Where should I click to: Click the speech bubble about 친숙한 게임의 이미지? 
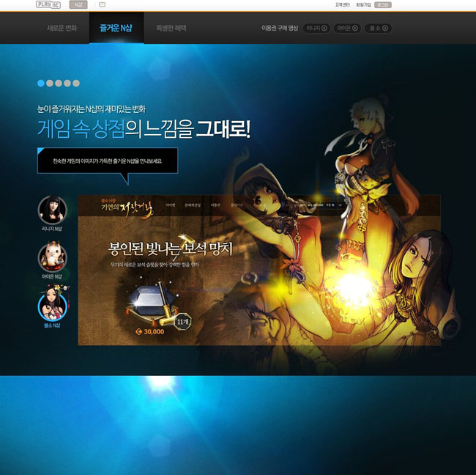(108, 161)
